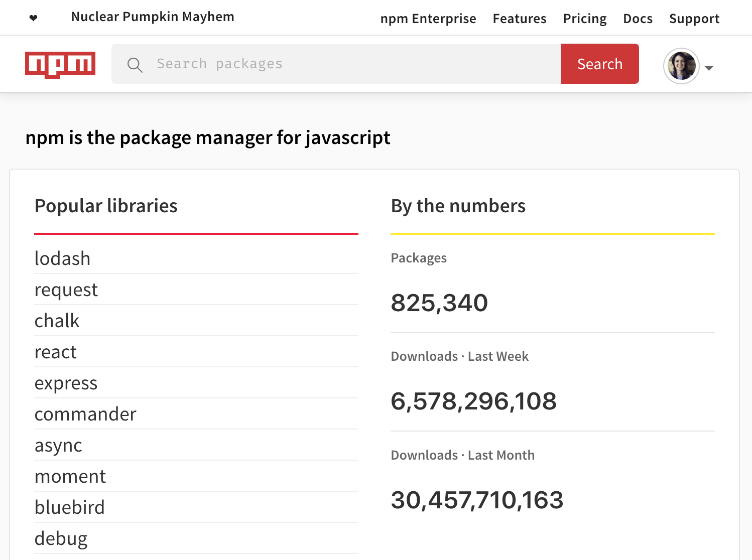Open the async library
The width and height of the screenshot is (752, 560).
coord(58,445)
